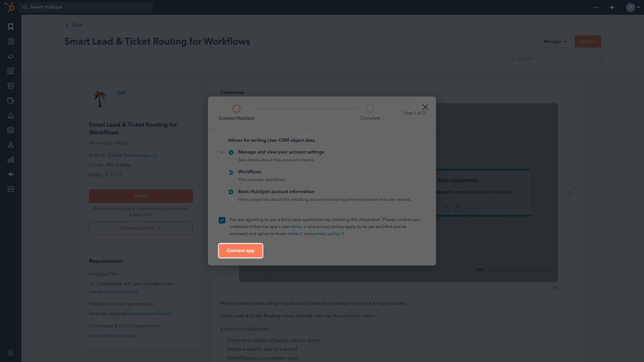Click the "Step 1 of 2" indicator text

click(x=414, y=113)
